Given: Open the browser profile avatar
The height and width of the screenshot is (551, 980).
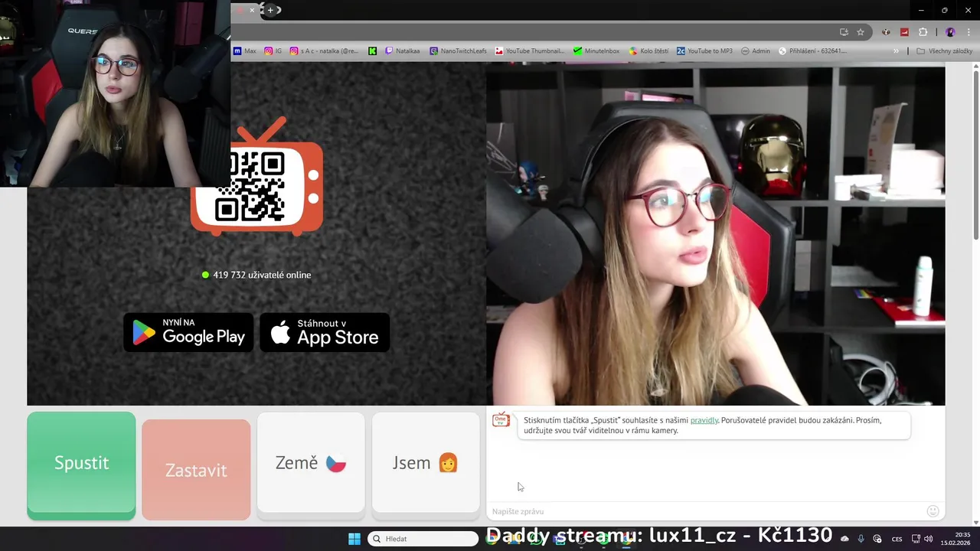Looking at the screenshot, I should point(950,32).
